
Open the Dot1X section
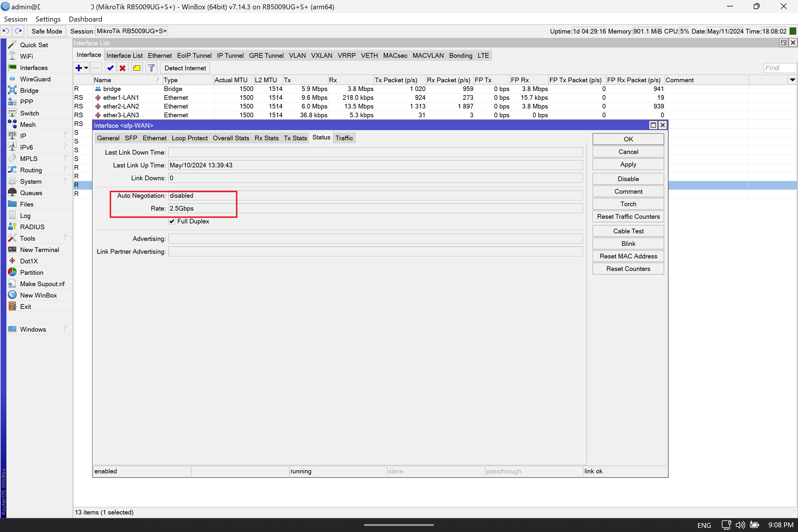29,261
